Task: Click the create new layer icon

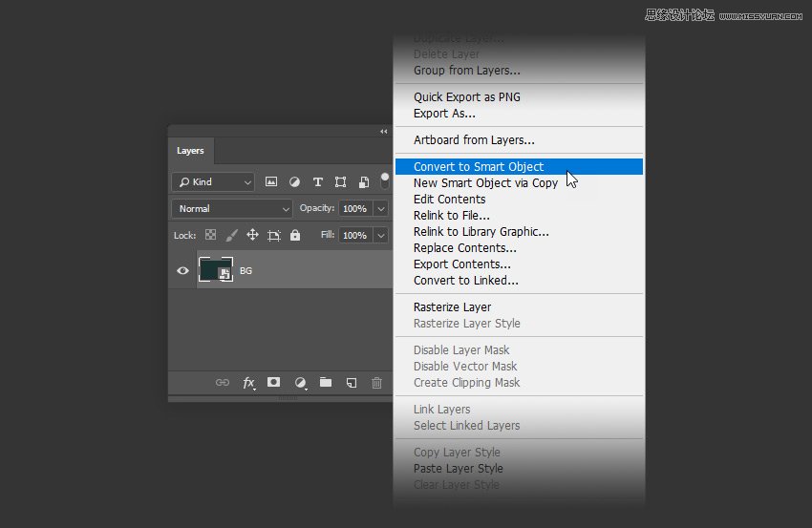Action: coord(352,382)
